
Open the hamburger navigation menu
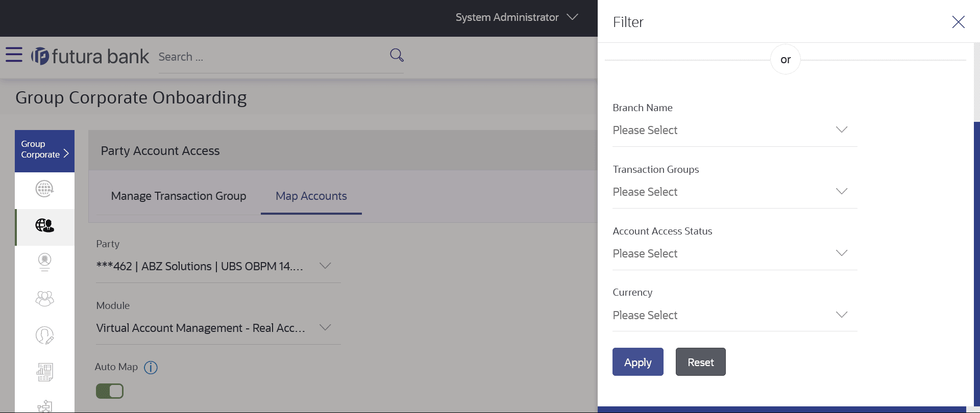[x=14, y=55]
